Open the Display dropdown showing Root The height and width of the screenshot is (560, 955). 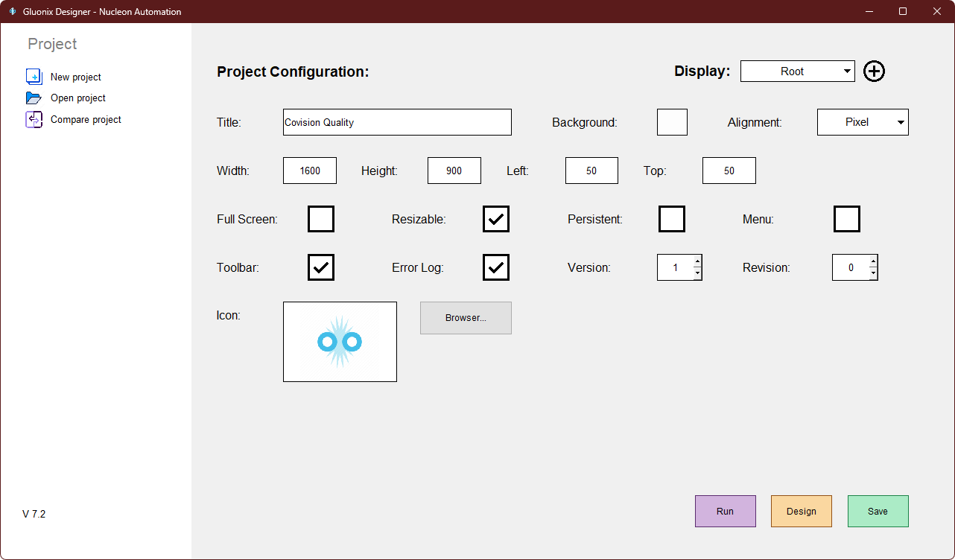pyautogui.click(x=798, y=71)
